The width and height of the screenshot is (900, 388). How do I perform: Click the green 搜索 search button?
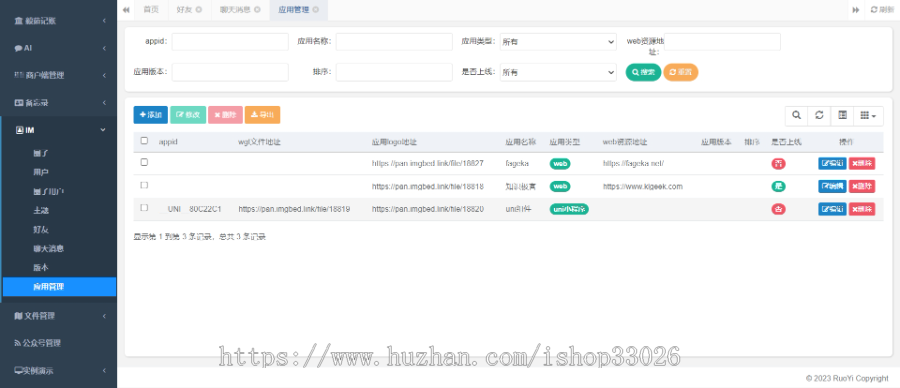[x=643, y=72]
